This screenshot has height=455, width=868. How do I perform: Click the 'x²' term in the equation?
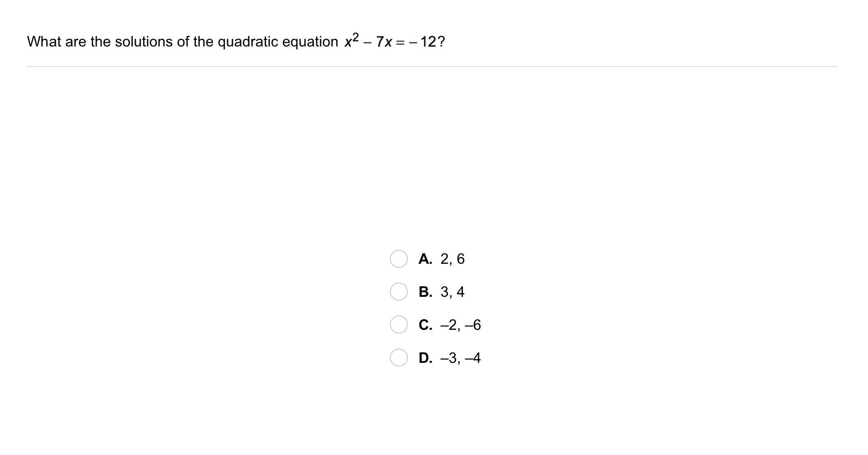click(x=352, y=41)
